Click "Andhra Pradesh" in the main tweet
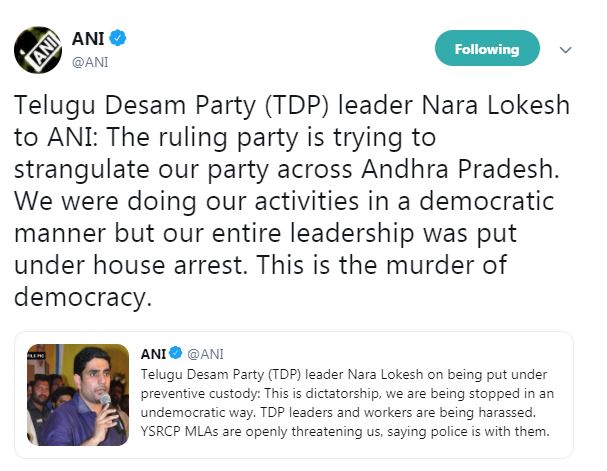607x471 pixels. pyautogui.click(x=417, y=167)
